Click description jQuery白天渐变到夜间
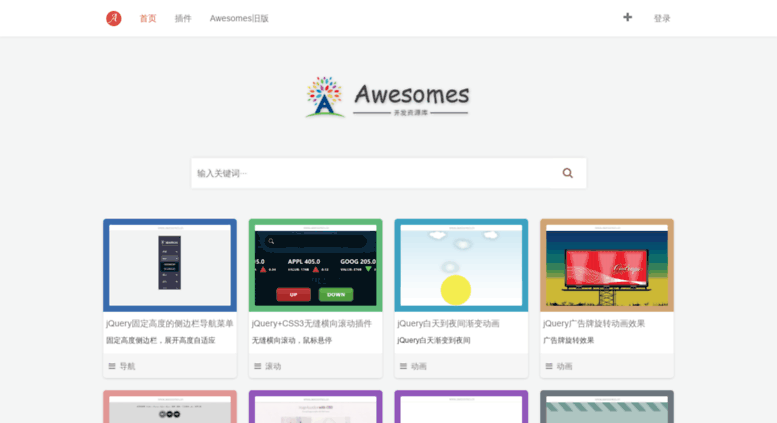 click(434, 340)
